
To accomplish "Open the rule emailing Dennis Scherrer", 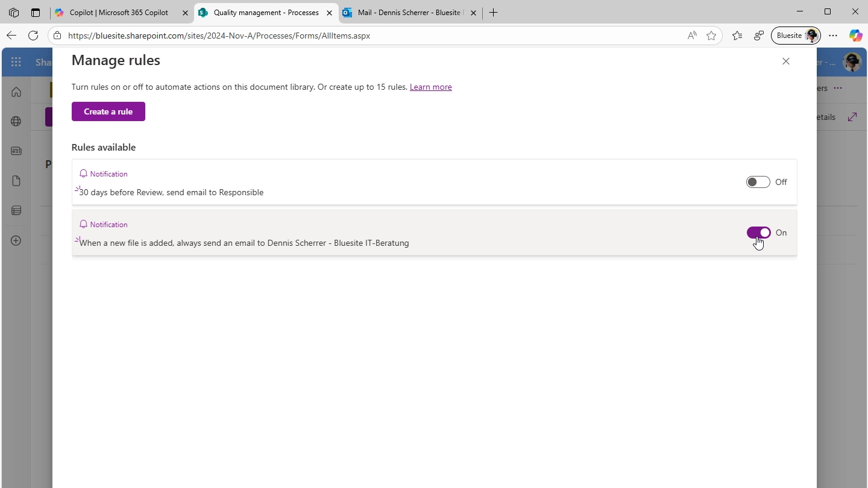I will [x=434, y=233].
